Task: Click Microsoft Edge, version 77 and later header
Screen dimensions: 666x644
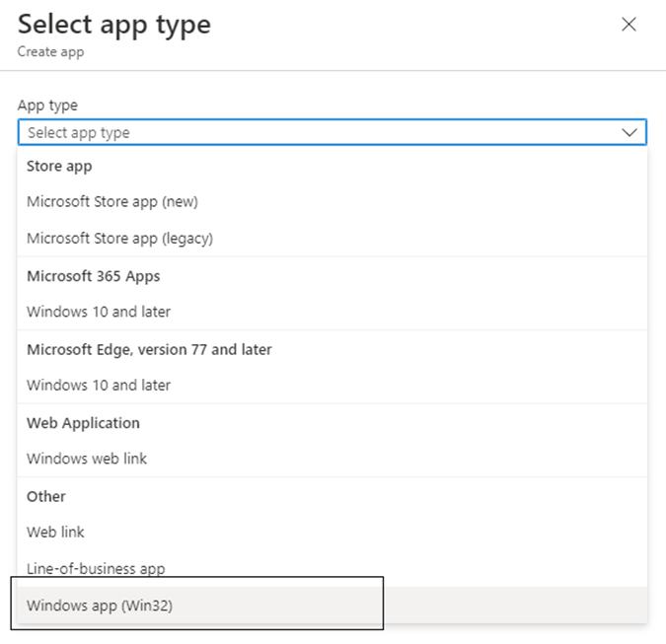Action: [x=149, y=349]
